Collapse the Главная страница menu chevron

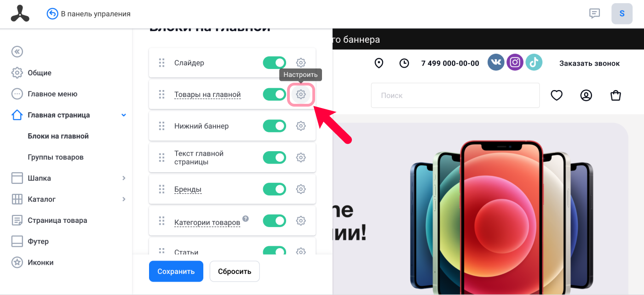click(x=124, y=115)
